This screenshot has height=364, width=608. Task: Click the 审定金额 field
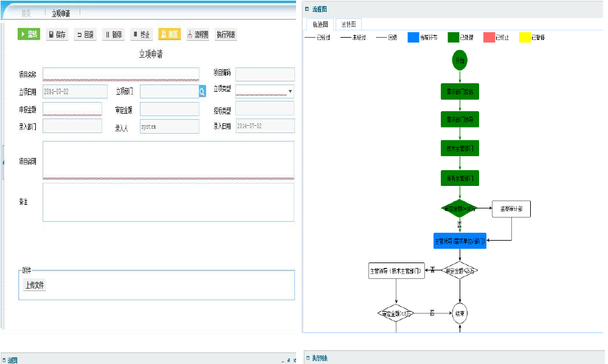170,109
